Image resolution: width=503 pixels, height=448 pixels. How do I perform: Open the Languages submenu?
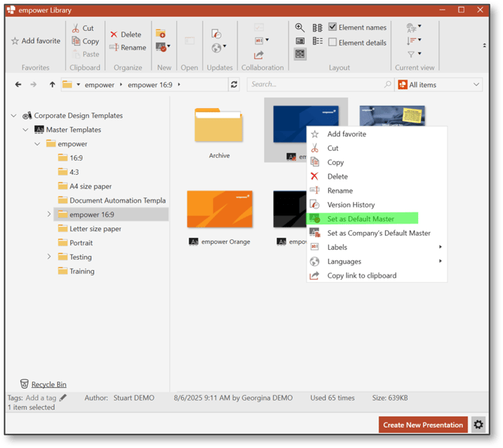377,261
